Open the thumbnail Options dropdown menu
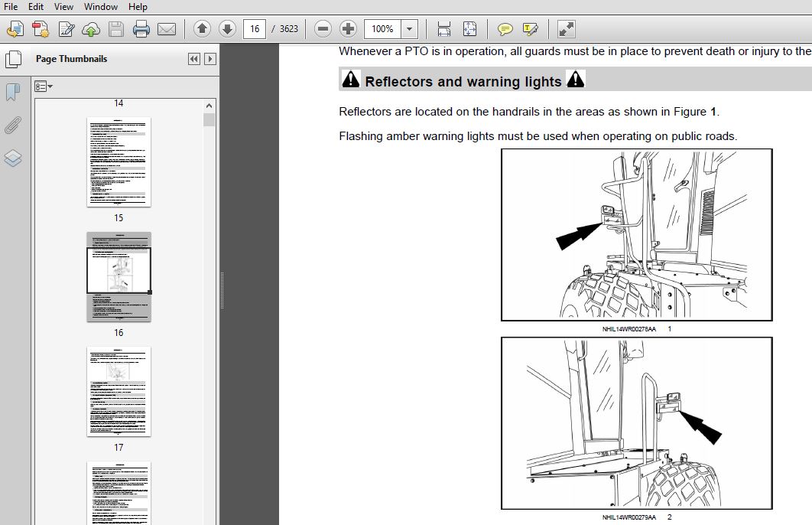The width and height of the screenshot is (812, 525). (43, 86)
